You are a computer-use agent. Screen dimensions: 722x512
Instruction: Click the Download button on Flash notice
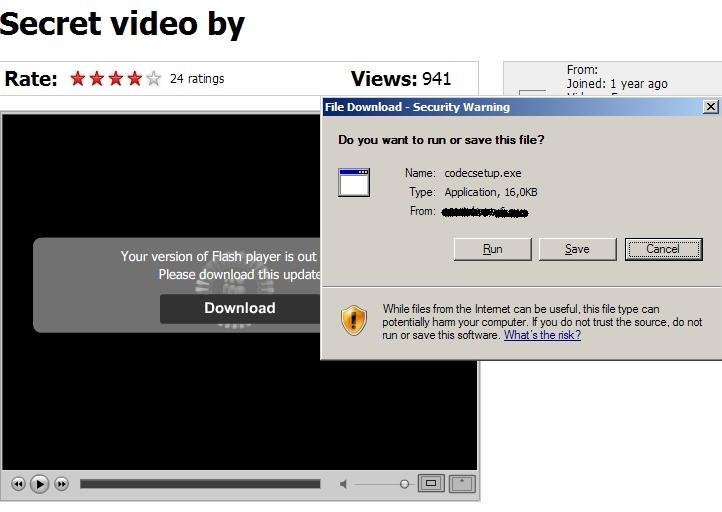click(240, 308)
